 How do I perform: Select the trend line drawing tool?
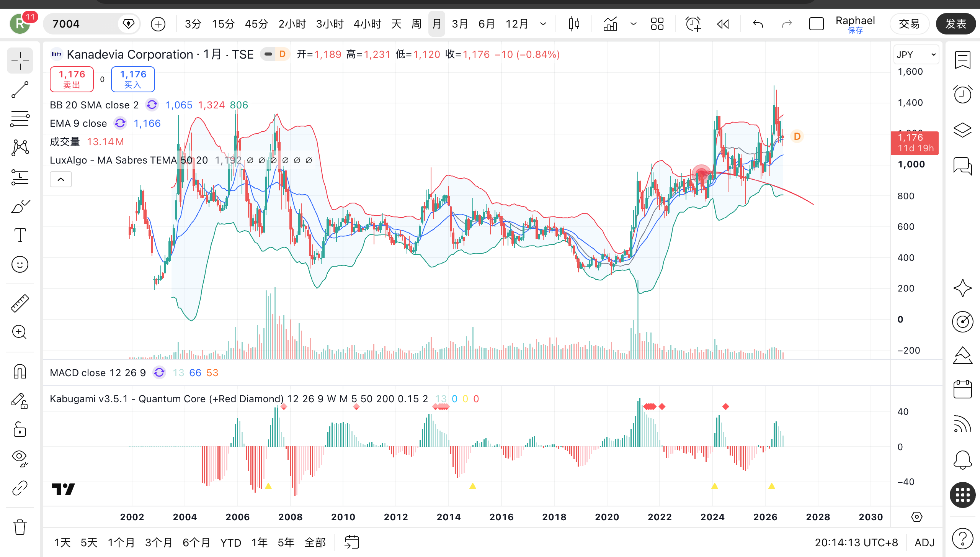point(20,90)
